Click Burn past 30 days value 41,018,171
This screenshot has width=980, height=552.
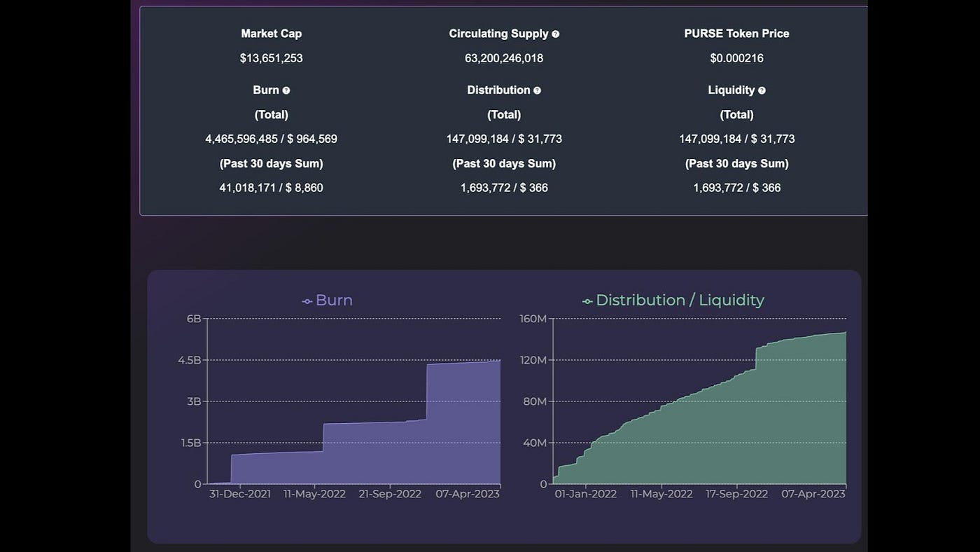click(x=271, y=188)
